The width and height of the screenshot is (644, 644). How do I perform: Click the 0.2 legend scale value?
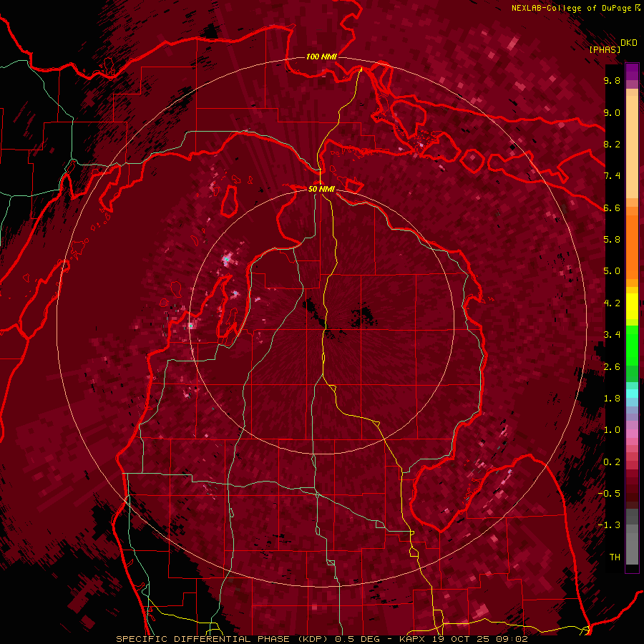pos(612,462)
